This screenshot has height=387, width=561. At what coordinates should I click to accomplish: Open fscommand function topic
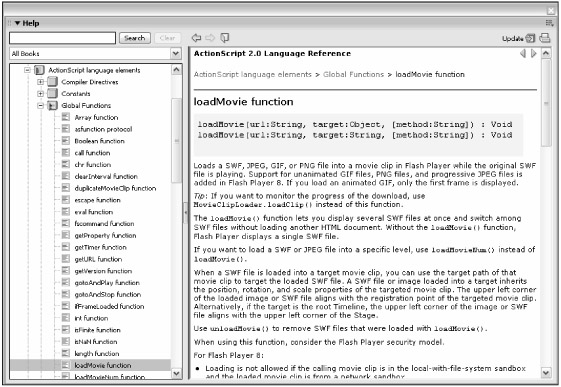[104, 224]
